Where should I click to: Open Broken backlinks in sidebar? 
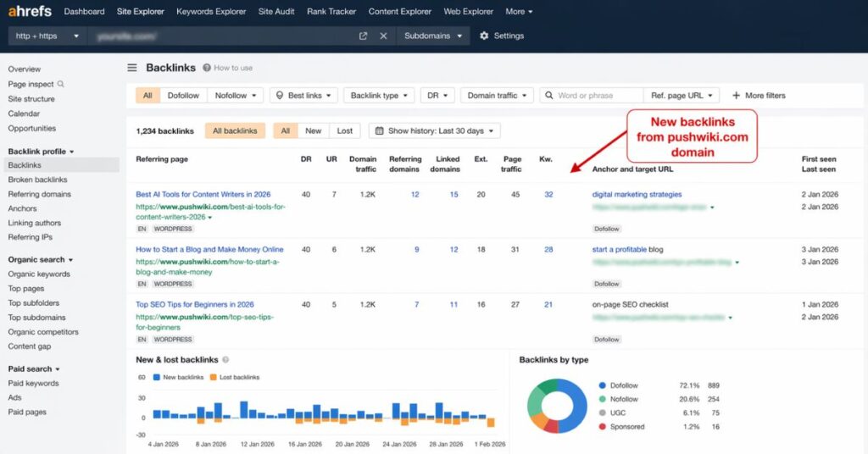pos(37,180)
